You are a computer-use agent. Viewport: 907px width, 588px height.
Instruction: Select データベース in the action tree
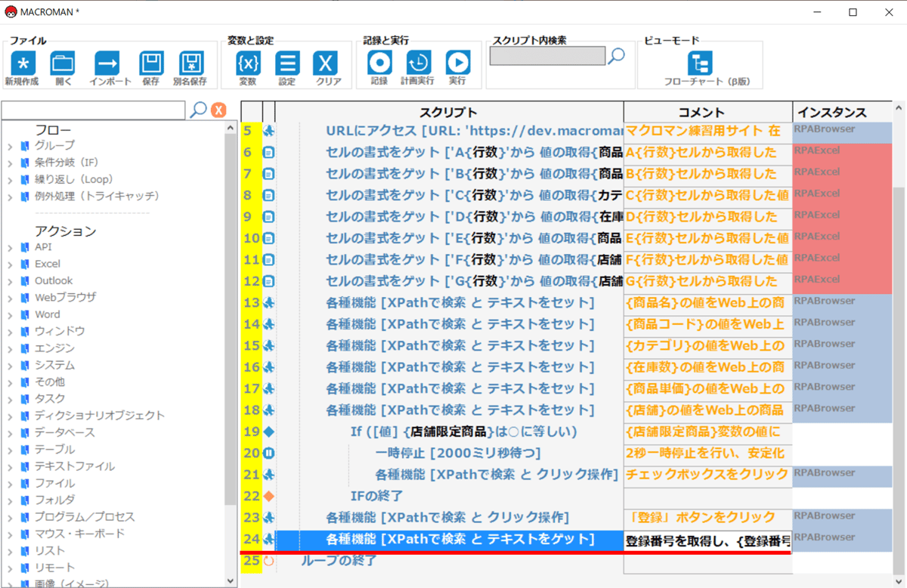pyautogui.click(x=65, y=432)
